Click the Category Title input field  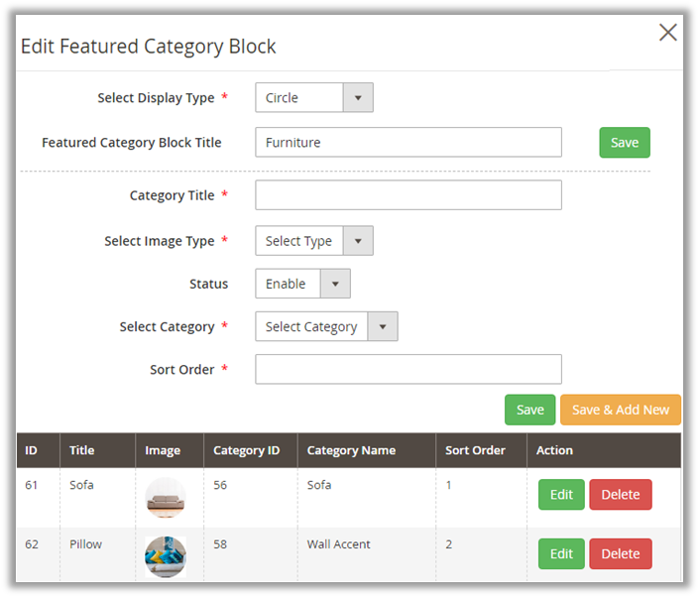[408, 195]
